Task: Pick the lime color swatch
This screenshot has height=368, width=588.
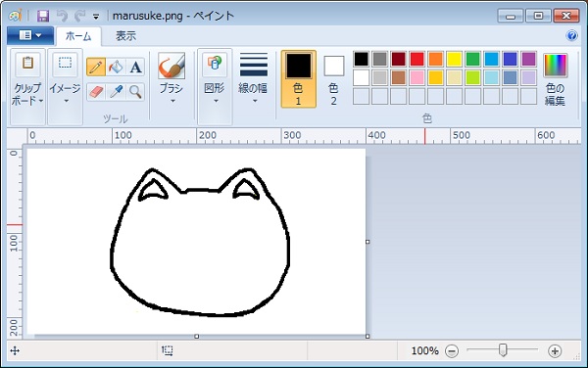Action: [x=473, y=77]
